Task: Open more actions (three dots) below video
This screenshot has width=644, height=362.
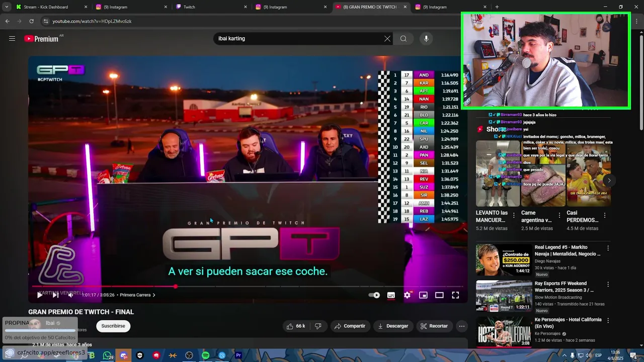Action: coord(461,326)
